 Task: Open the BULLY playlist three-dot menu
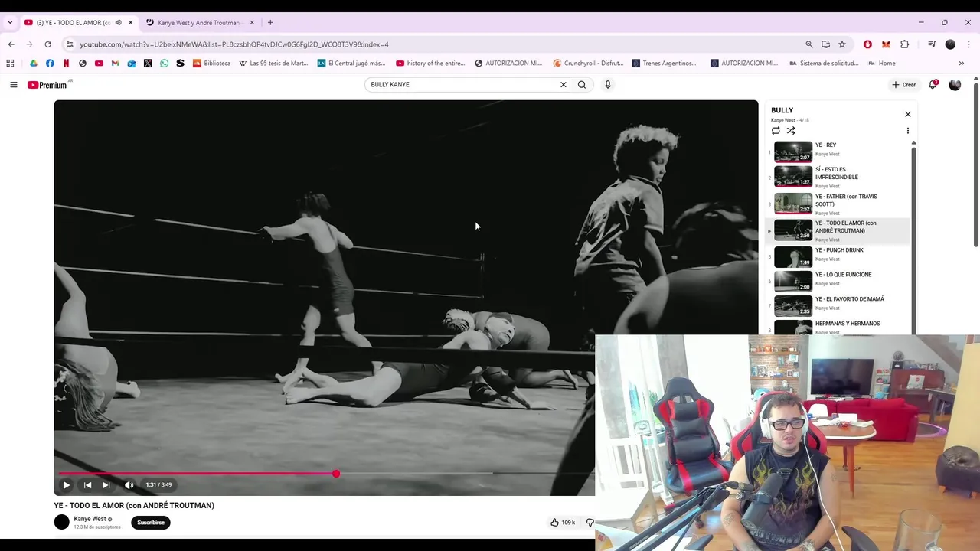click(x=908, y=131)
